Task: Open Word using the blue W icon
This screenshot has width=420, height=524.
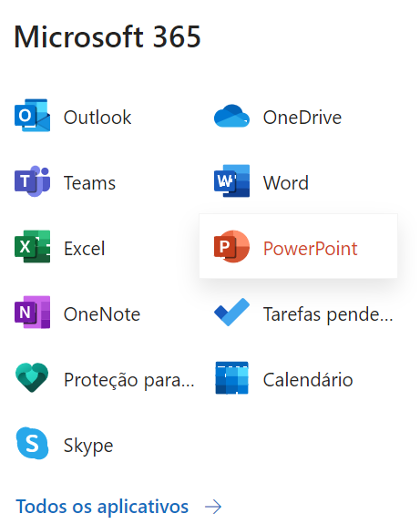Action: [x=231, y=180]
